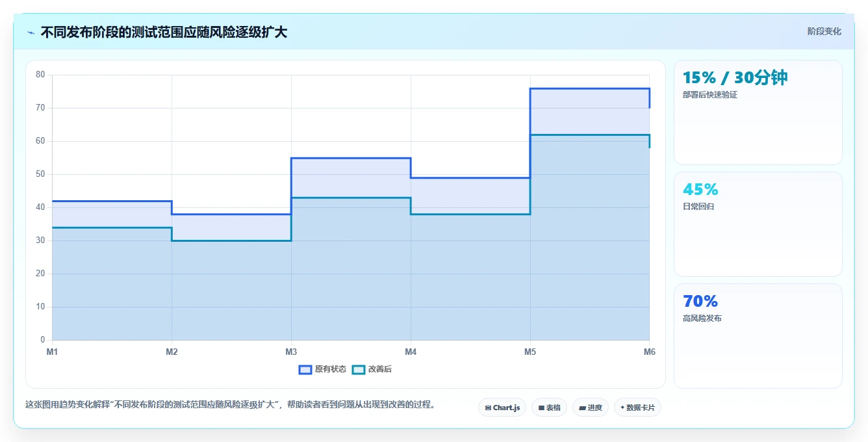
Task: Open the 15% / 30分钟 stat card
Action: point(758,112)
